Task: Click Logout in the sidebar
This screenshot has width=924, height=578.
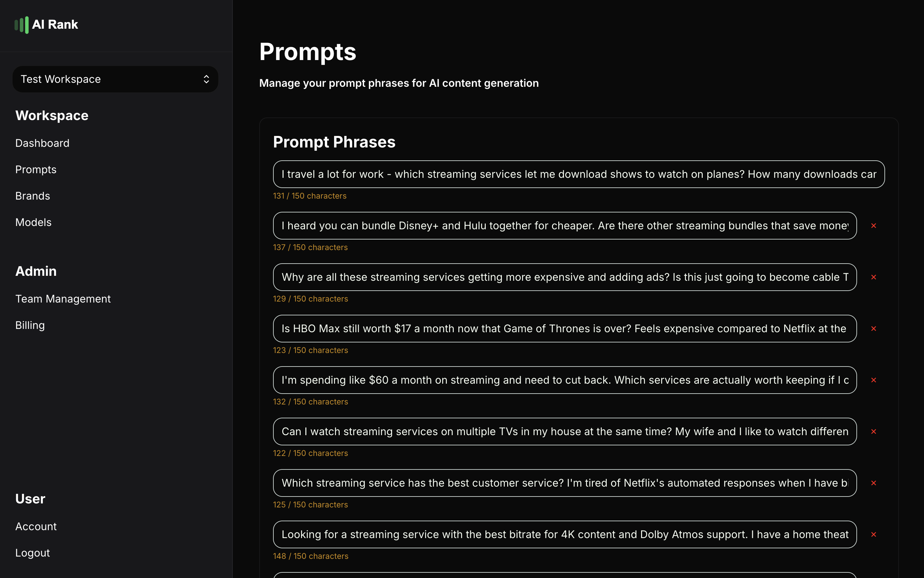Action: pyautogui.click(x=33, y=553)
